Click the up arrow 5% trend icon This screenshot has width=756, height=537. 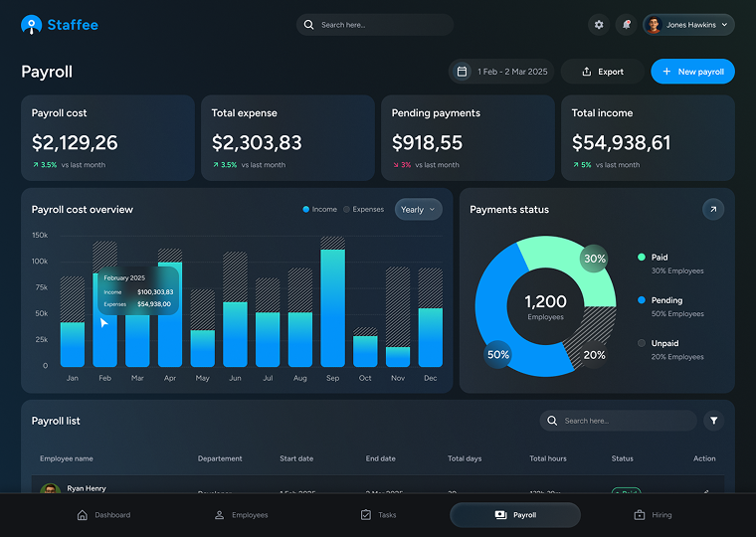pyautogui.click(x=576, y=165)
